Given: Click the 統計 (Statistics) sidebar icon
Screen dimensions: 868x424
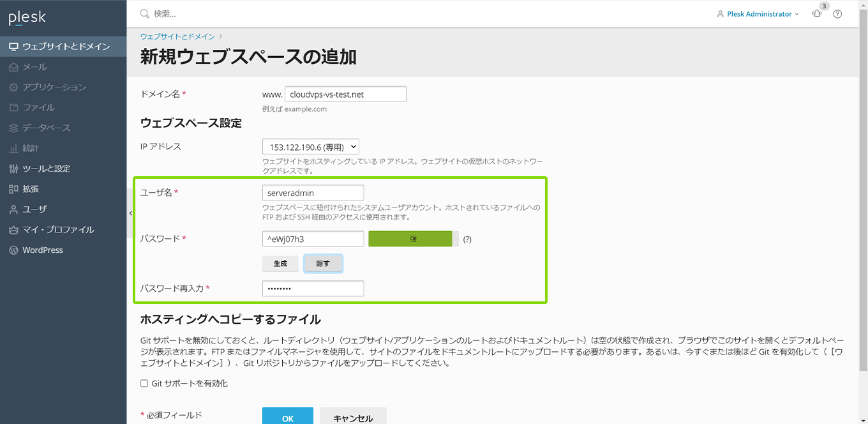Looking at the screenshot, I should pos(13,148).
